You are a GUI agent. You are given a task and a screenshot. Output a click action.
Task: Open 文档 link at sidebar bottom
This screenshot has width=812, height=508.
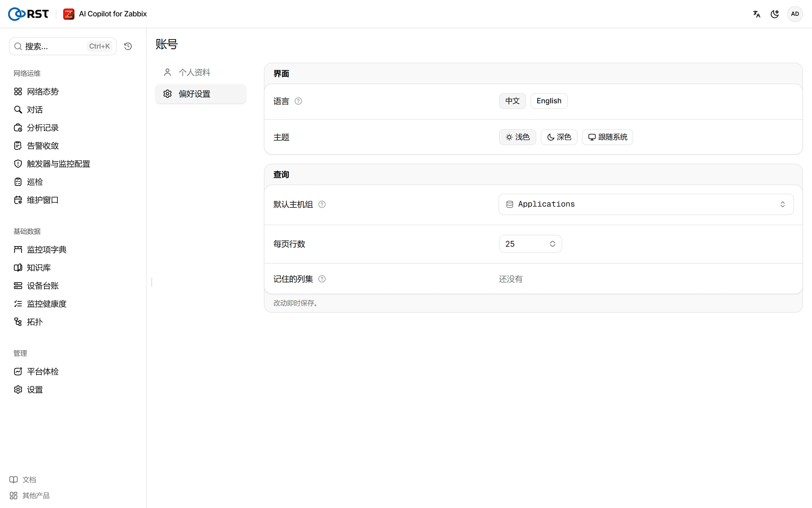(x=23, y=479)
